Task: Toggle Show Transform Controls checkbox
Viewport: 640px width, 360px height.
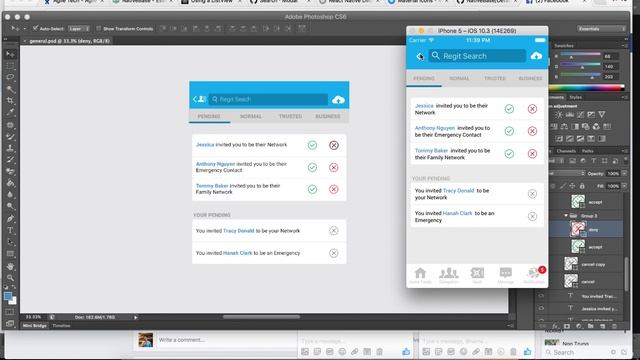Action: (x=98, y=29)
